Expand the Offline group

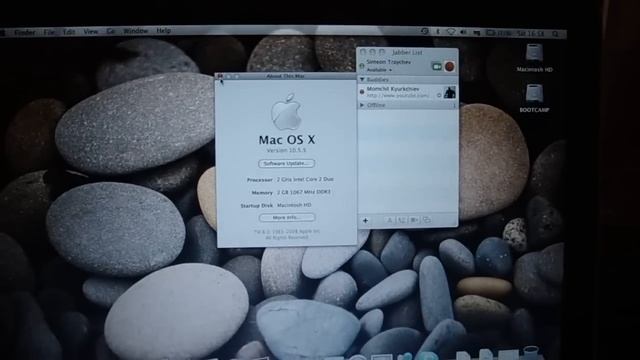pos(362,105)
